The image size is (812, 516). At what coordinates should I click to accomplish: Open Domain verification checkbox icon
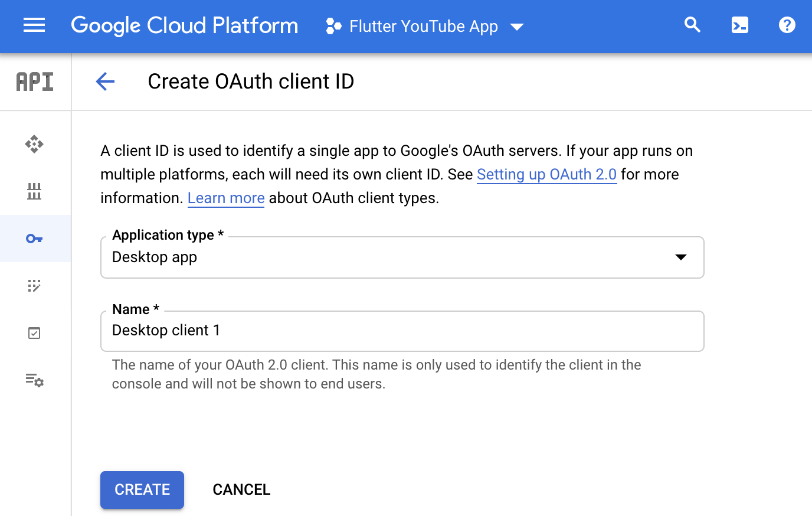coord(34,333)
